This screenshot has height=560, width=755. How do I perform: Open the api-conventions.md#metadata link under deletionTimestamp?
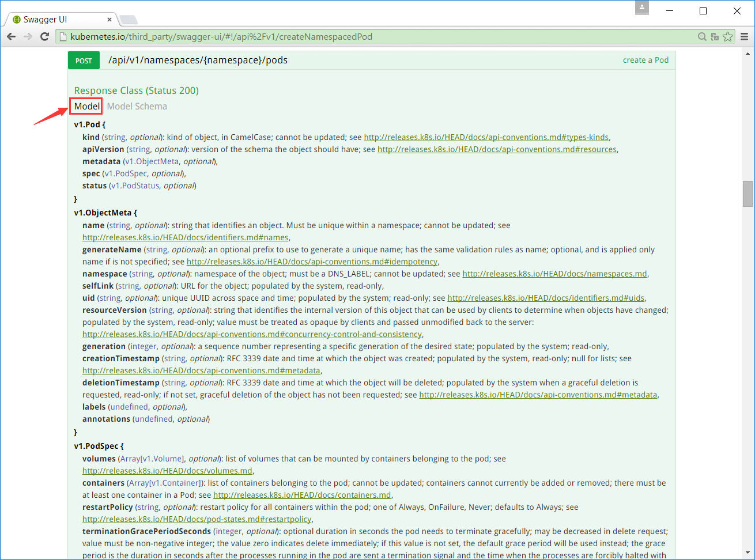(x=538, y=395)
